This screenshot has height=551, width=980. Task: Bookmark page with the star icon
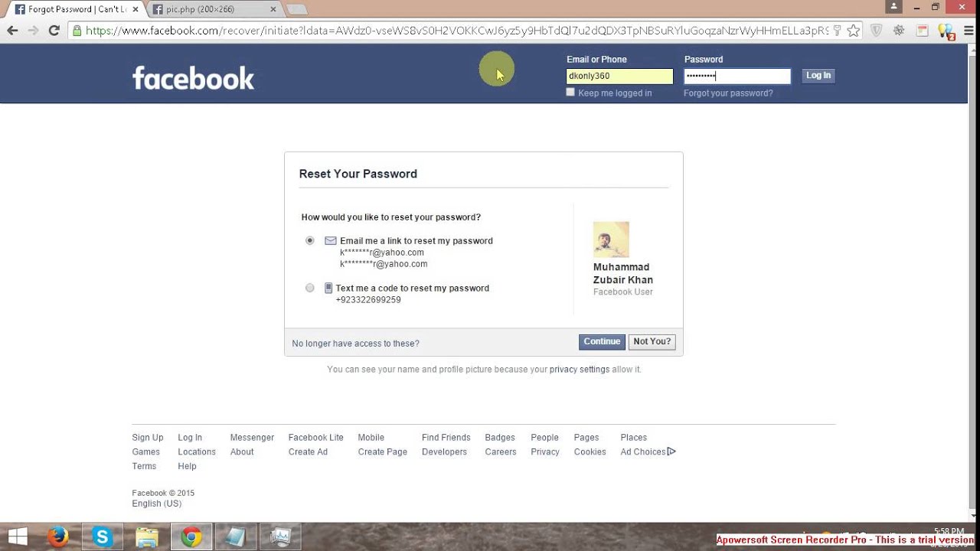click(x=853, y=31)
